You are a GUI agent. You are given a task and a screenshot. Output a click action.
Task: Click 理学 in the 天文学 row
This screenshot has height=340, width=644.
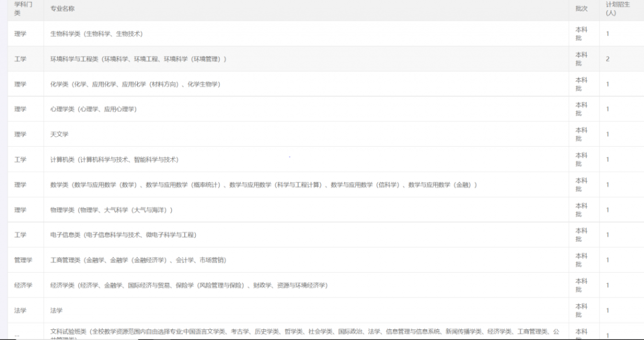point(20,135)
